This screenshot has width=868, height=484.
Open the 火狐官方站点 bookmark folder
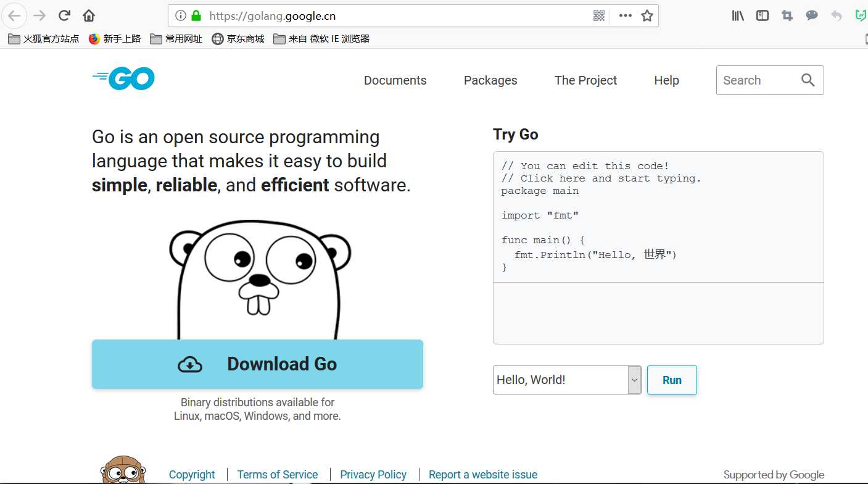(x=43, y=39)
